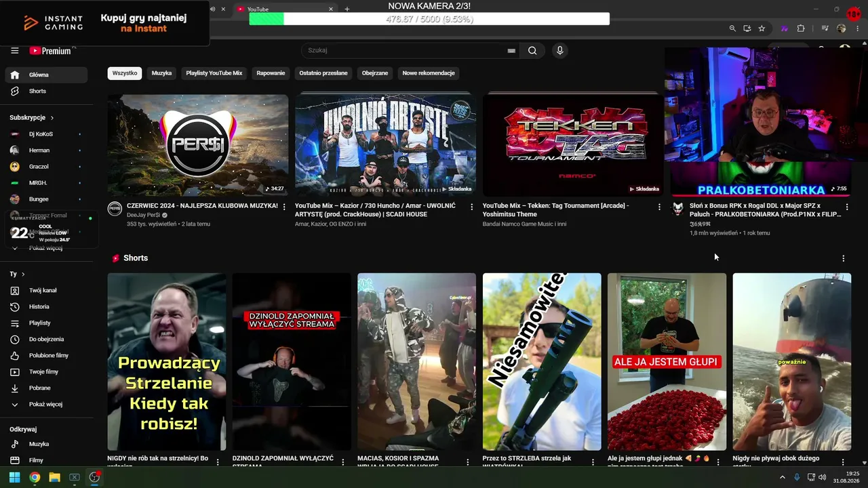Open Playlisty in the sidebar

point(46,323)
